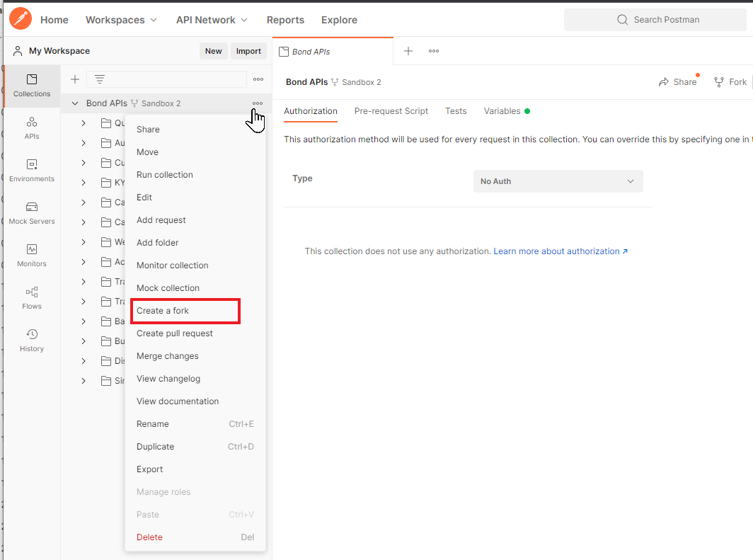Open the Mock Servers sidebar panel
The image size is (753, 560).
[x=32, y=213]
